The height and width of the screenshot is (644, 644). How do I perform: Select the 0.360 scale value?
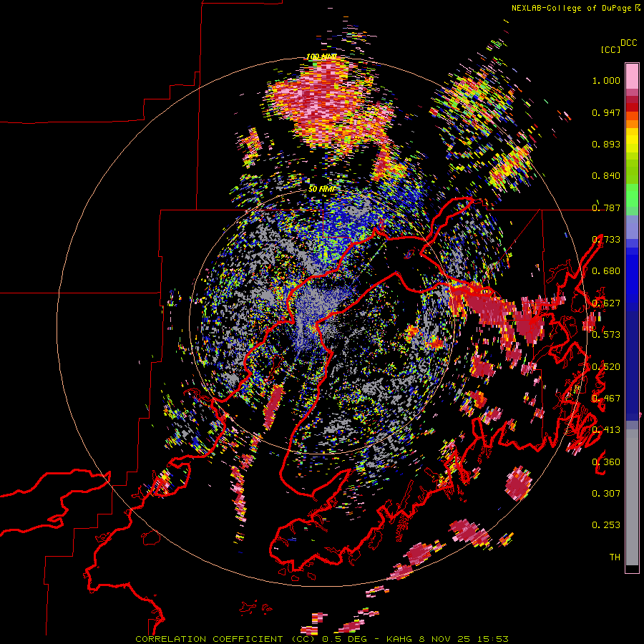[x=606, y=462]
